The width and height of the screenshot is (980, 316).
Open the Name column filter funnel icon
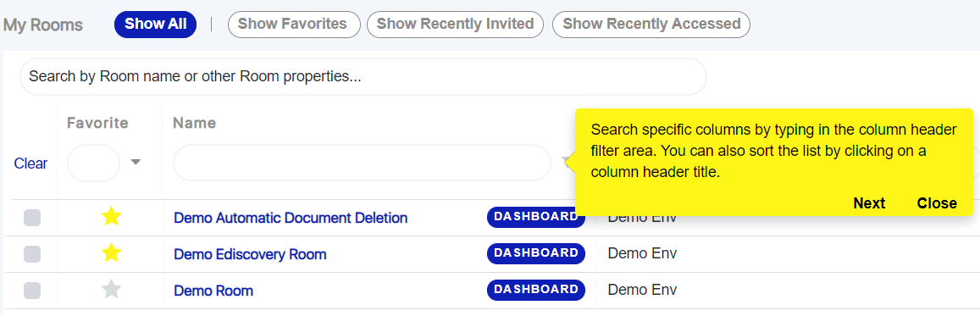tap(567, 163)
